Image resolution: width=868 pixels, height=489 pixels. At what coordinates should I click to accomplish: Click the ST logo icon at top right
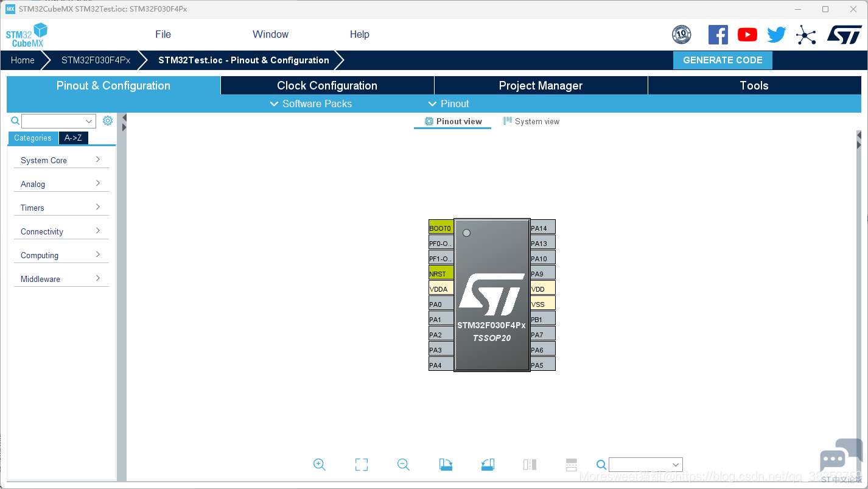[x=844, y=35]
